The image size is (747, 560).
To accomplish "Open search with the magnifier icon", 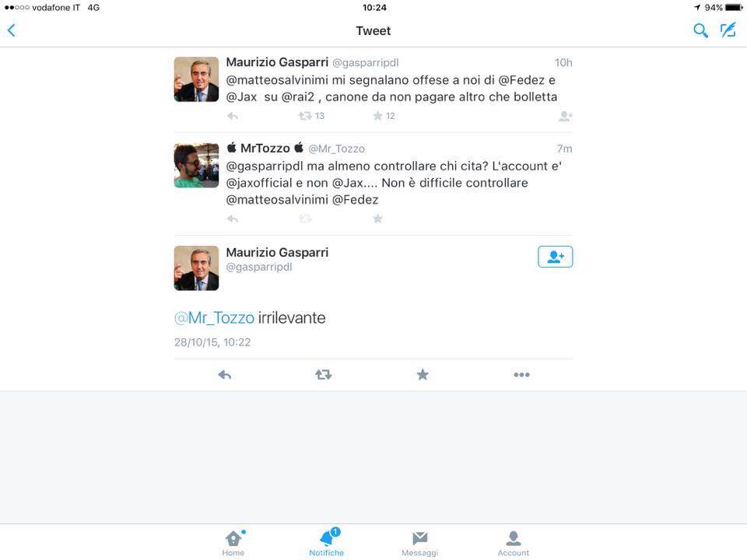I will click(x=700, y=30).
